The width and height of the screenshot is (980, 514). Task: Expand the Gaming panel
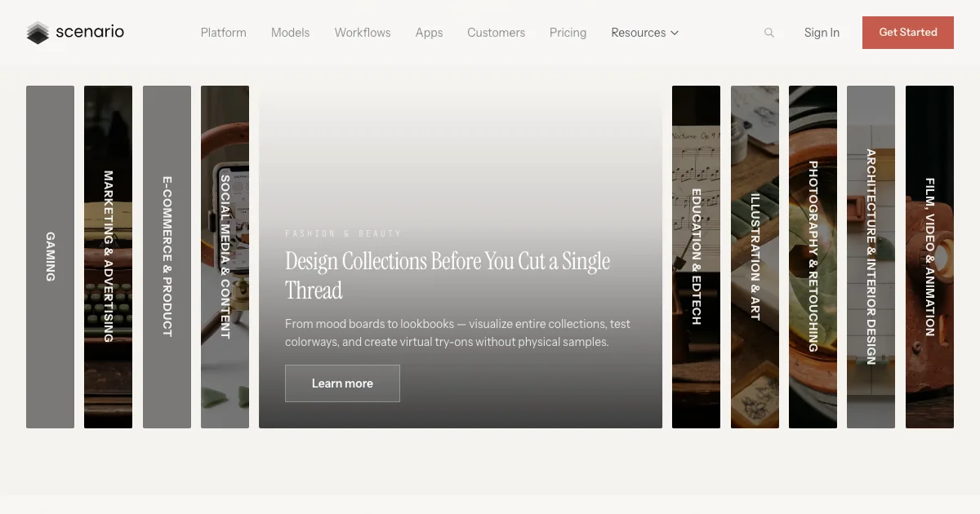(50, 257)
